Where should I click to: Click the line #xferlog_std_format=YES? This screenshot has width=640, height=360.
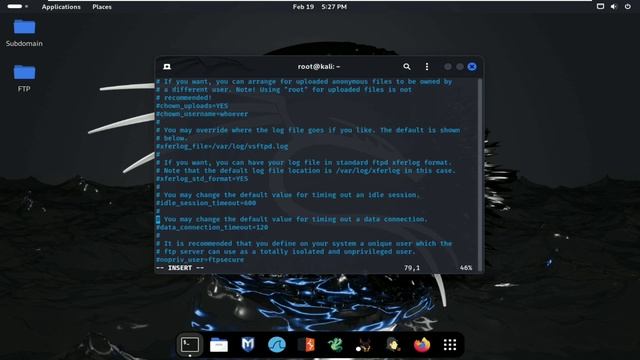[x=202, y=179]
